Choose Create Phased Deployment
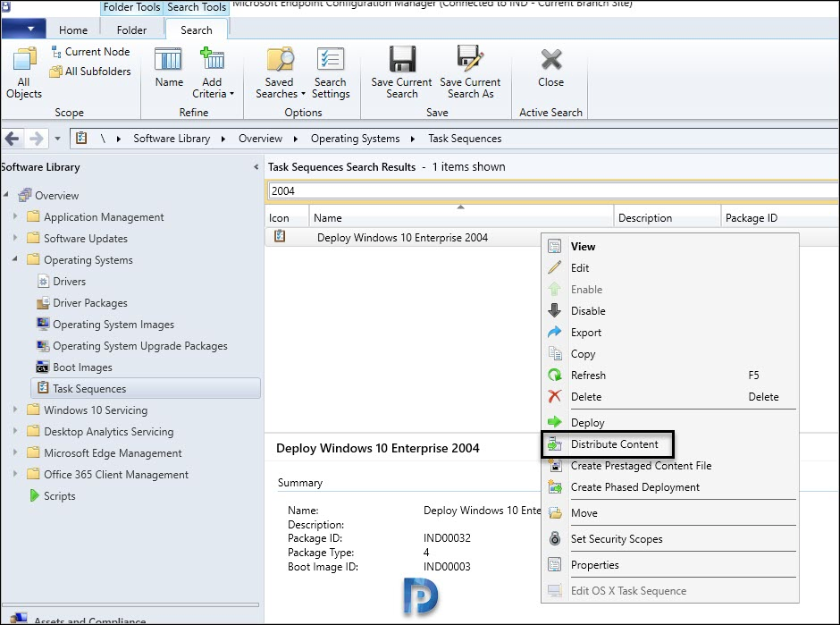Image resolution: width=840 pixels, height=625 pixels. (669, 487)
